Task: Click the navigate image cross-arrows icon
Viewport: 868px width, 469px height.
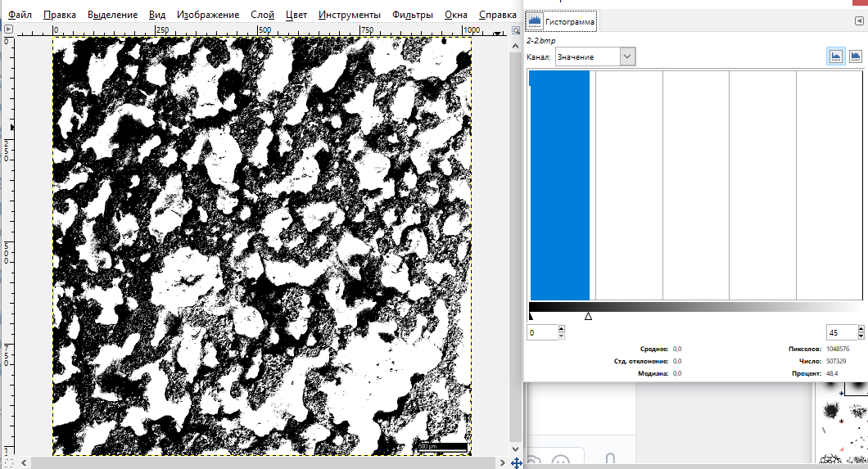Action: click(516, 462)
